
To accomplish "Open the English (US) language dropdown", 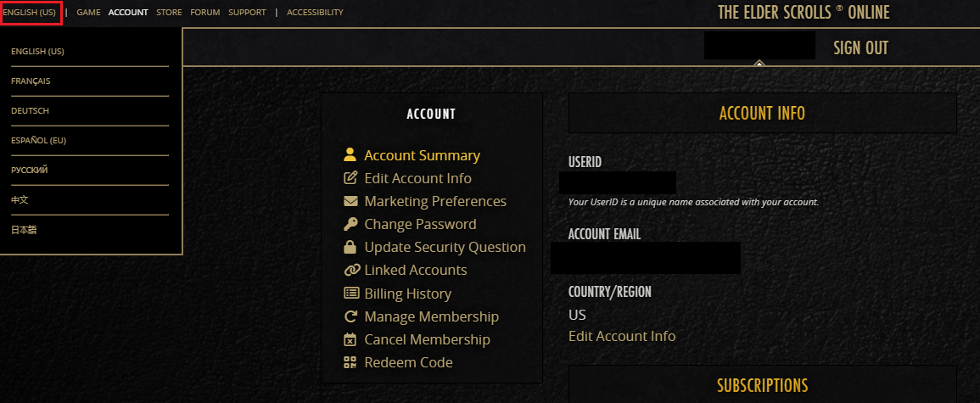I will (x=31, y=13).
